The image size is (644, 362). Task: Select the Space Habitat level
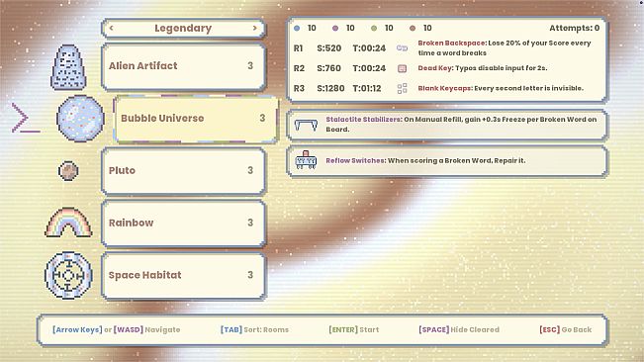[x=183, y=275]
